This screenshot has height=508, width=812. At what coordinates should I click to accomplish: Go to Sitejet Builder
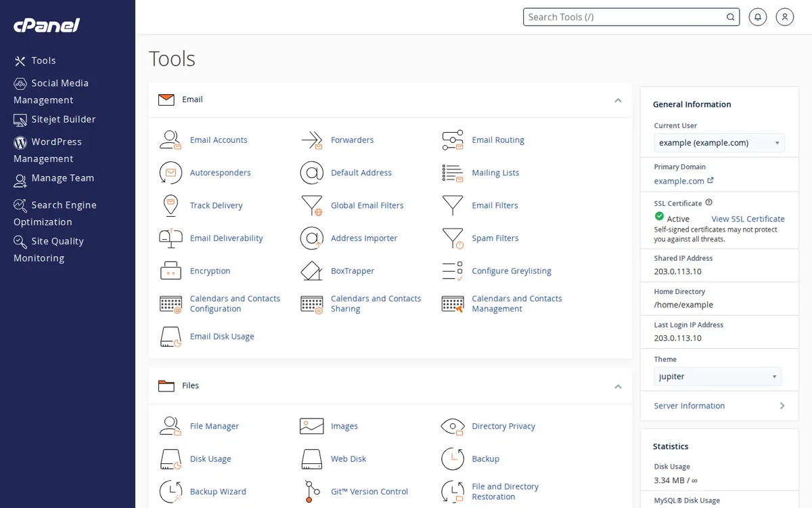point(55,119)
